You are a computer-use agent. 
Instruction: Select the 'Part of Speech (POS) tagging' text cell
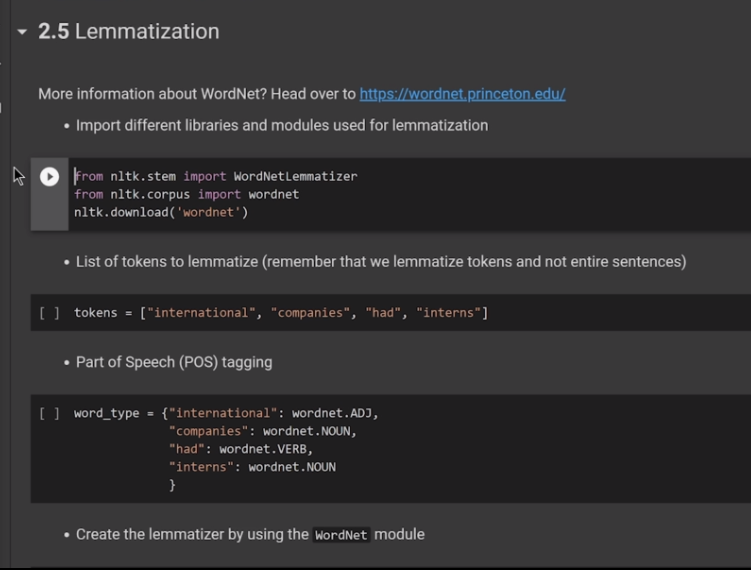174,362
